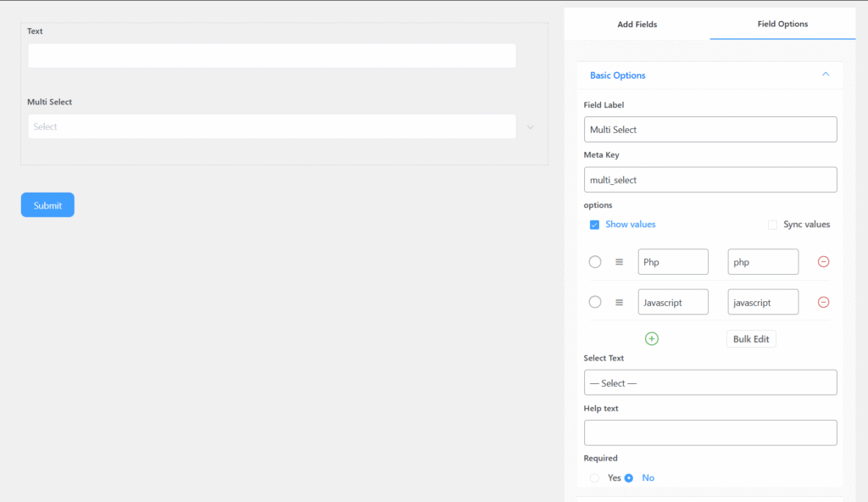The width and height of the screenshot is (868, 502).
Task: Click the Meta Key input field
Action: pos(710,180)
